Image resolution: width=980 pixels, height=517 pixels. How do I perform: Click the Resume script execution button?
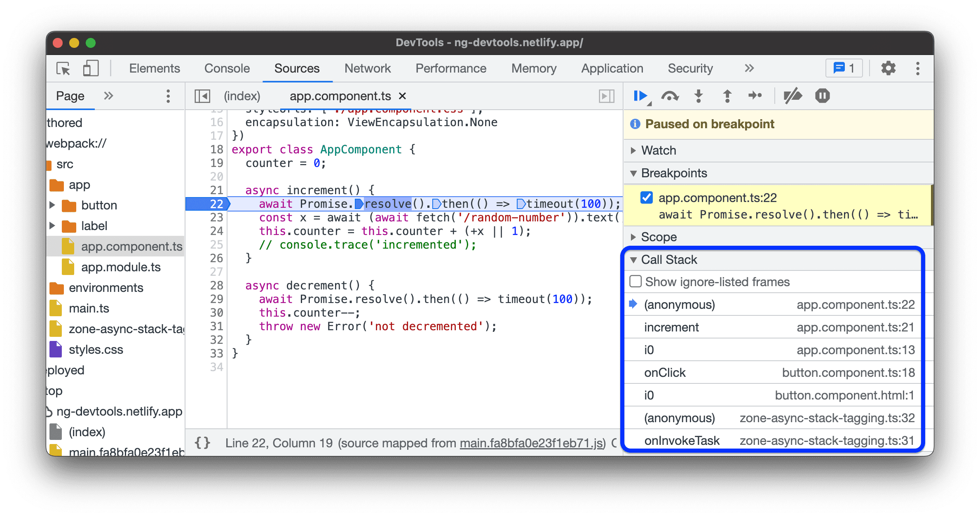(639, 95)
